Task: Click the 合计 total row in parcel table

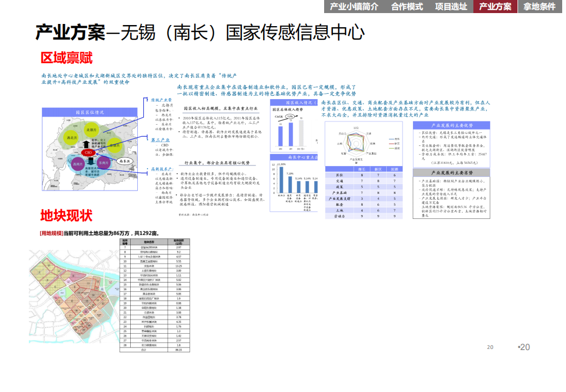Action: pyautogui.click(x=155, y=350)
